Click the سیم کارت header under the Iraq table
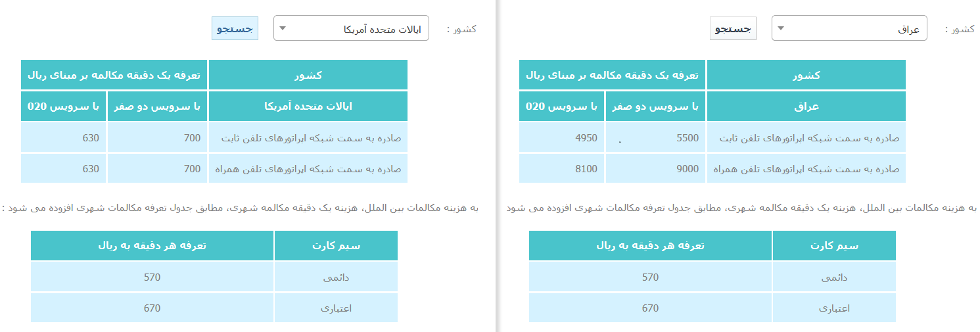Viewport: 980px width, 332px height. coord(834,246)
